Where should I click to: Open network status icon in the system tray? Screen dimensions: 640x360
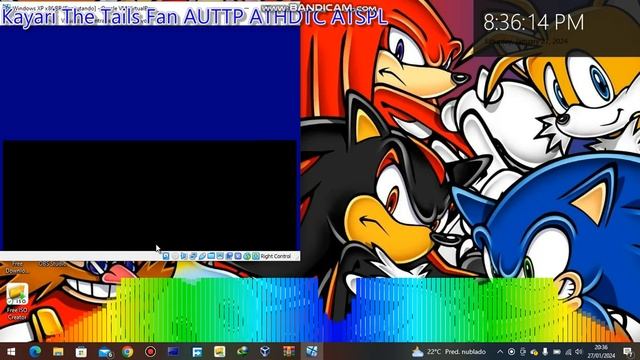point(568,351)
